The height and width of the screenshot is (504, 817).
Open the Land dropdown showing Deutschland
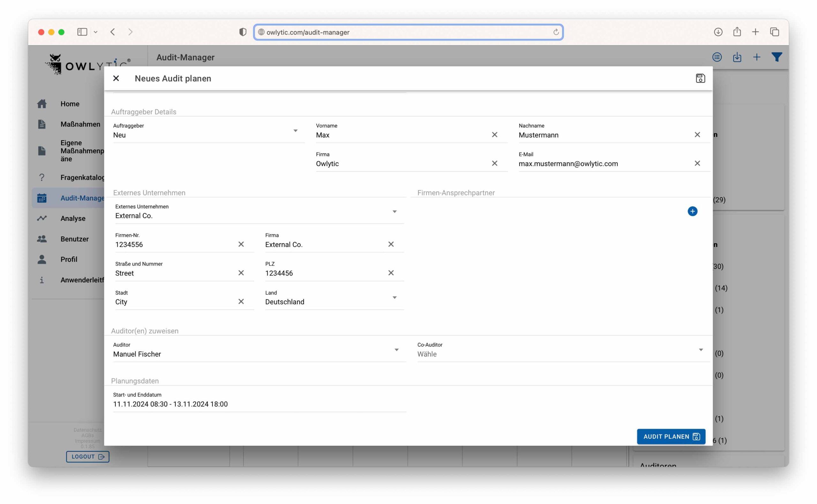[x=394, y=298]
